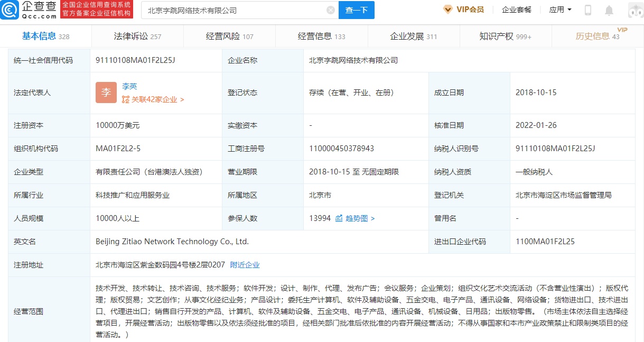Click registered address 紫金数码园4号楼2层0207
644x342 pixels.
[160, 265]
